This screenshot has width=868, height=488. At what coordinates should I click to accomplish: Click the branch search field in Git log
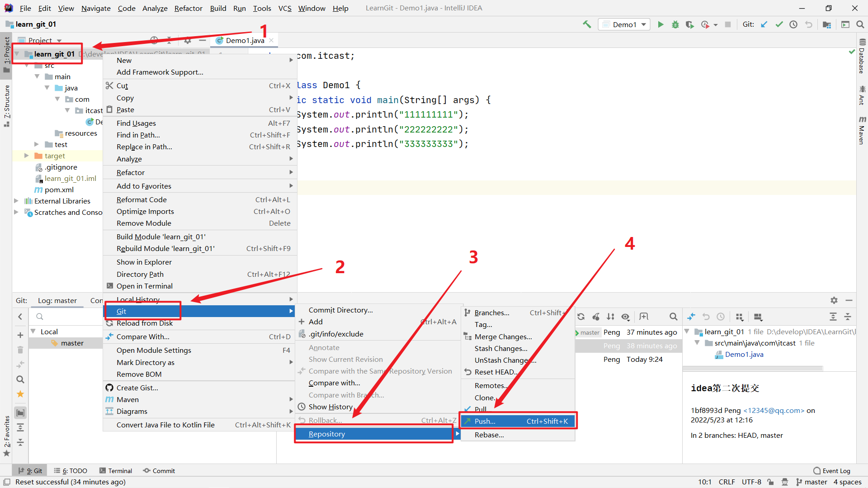point(66,317)
